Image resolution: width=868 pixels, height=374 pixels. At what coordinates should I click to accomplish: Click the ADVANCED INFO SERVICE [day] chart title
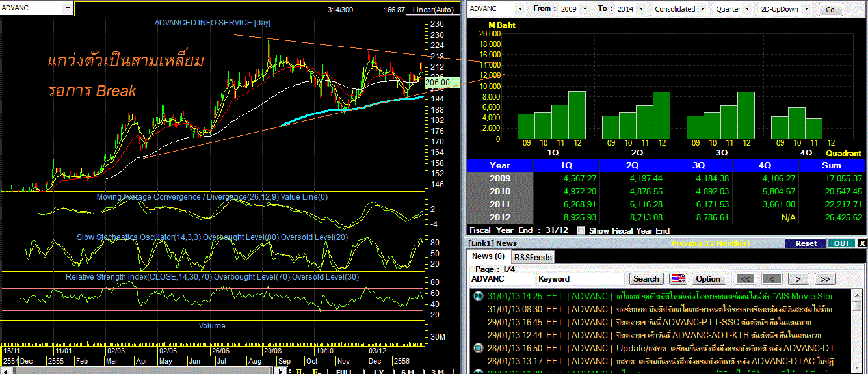(212, 22)
